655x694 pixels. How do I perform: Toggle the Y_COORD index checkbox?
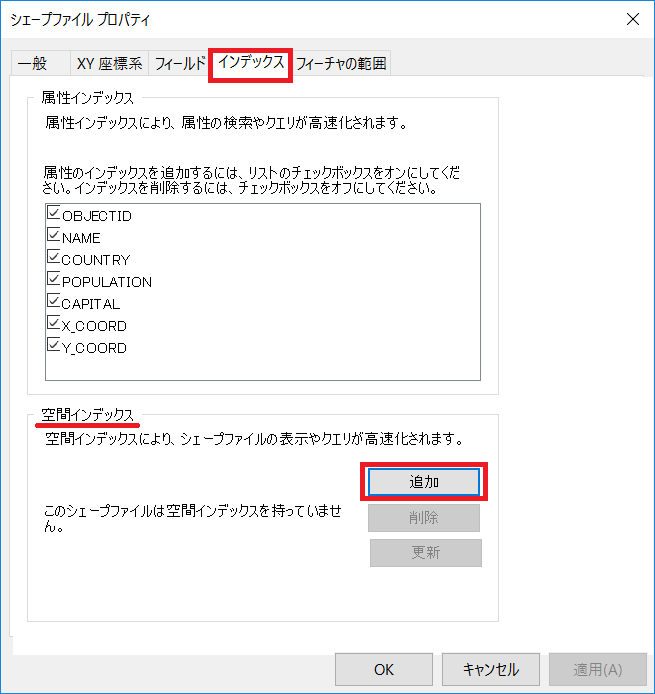(x=53, y=345)
